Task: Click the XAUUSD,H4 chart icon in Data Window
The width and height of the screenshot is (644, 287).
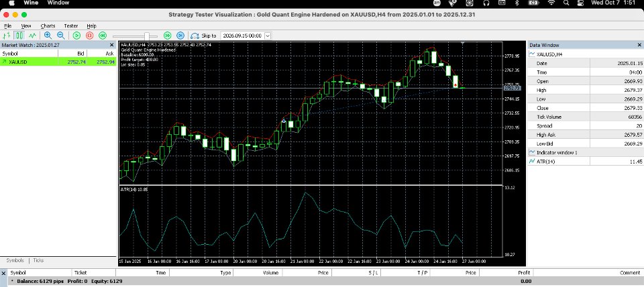Action: coord(532,54)
